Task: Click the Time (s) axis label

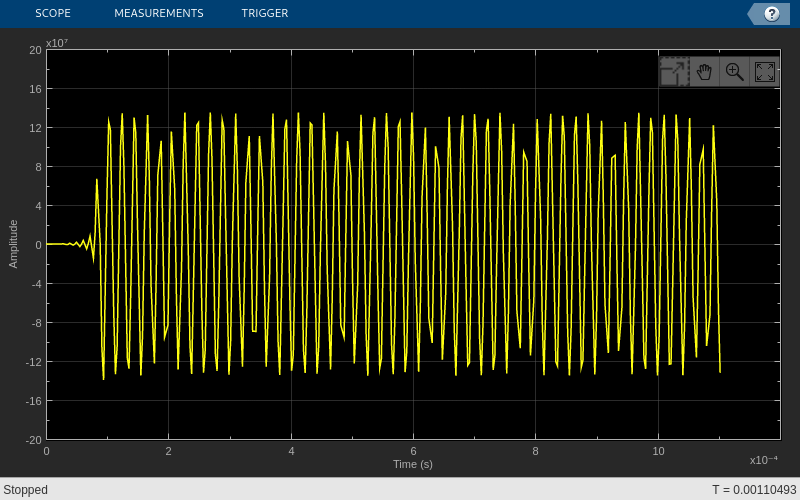Action: 413,464
